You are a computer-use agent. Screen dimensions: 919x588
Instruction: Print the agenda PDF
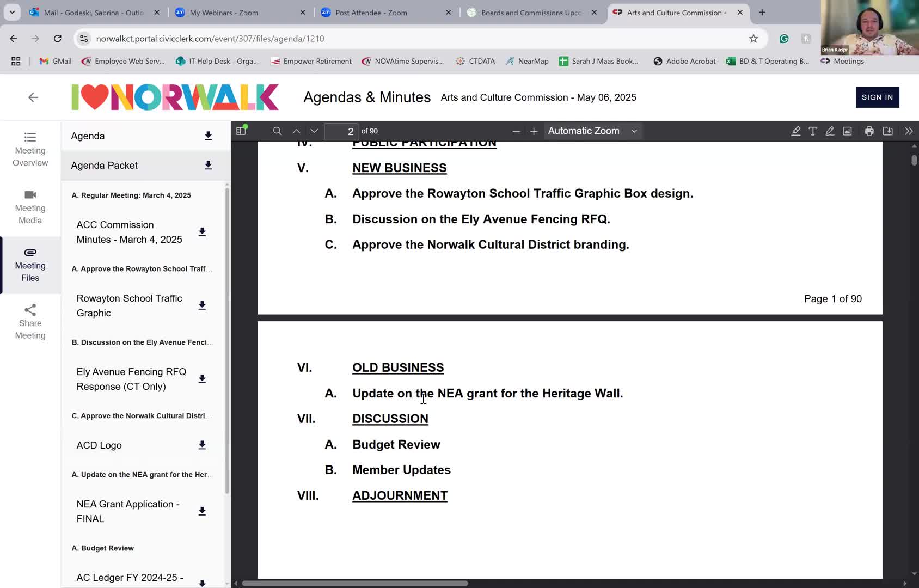click(869, 131)
